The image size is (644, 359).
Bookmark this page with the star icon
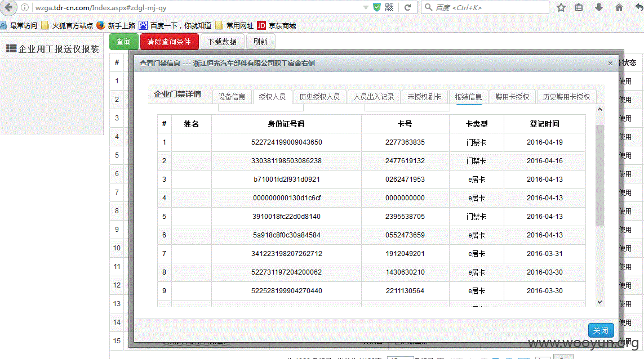(561, 7)
